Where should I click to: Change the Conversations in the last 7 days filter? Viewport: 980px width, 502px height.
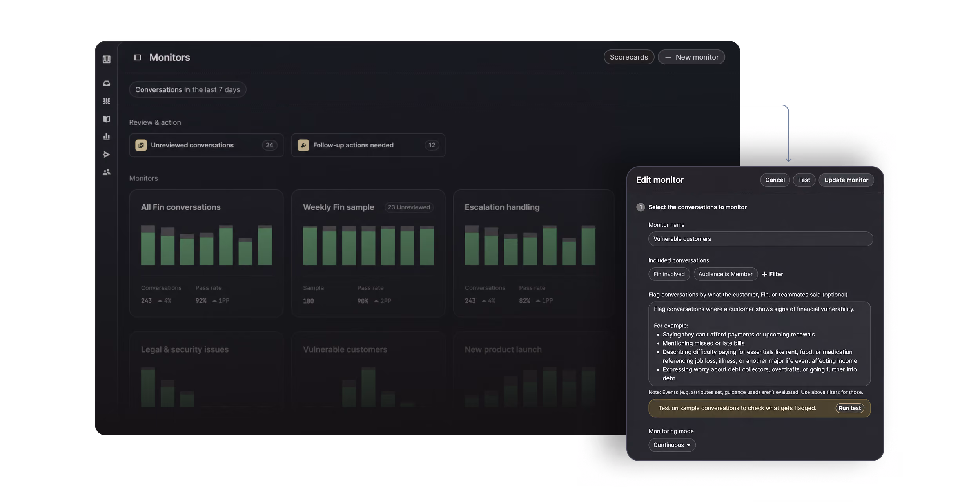coord(187,89)
